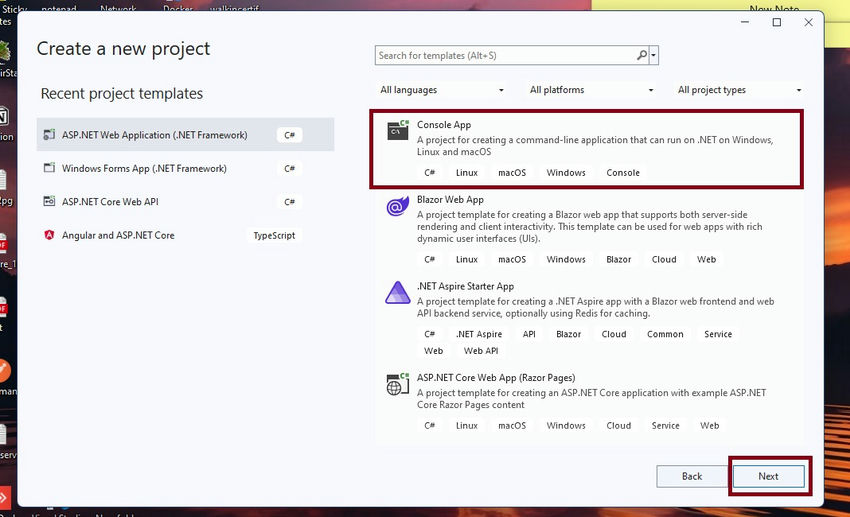Open the search box dropdown arrow

pyautogui.click(x=654, y=55)
